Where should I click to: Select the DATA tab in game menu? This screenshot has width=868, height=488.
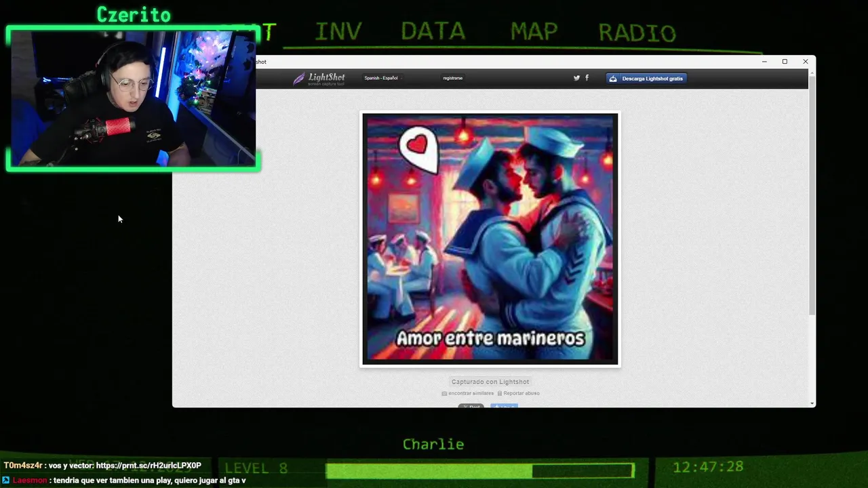(433, 31)
